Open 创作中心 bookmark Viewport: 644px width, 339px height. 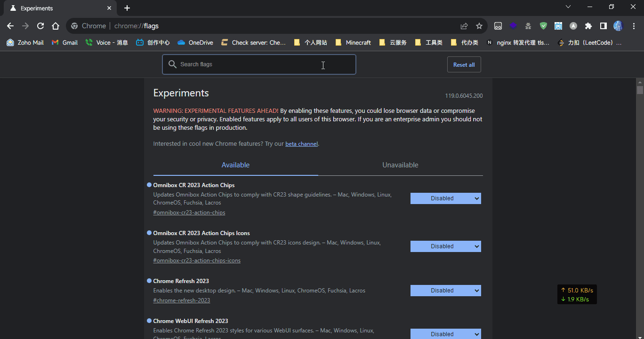pos(153,42)
